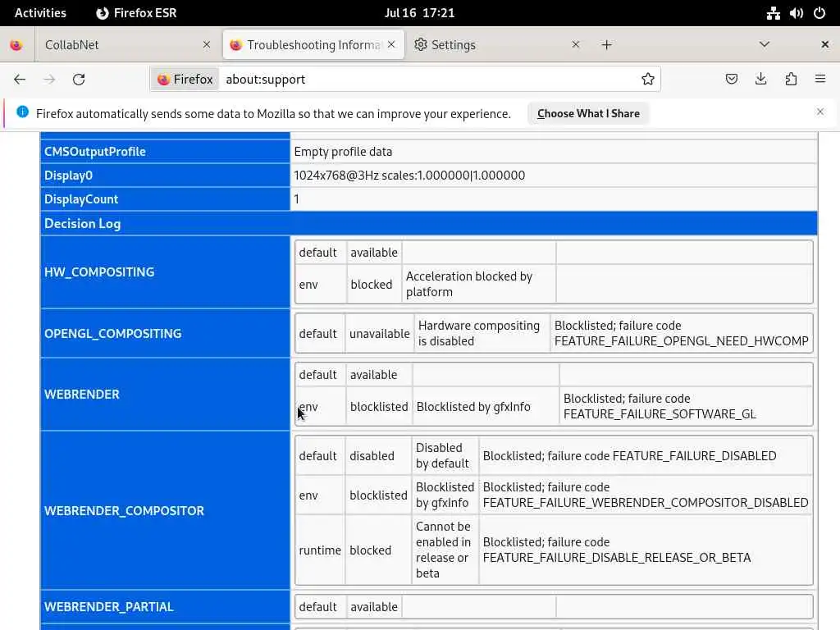The image size is (840, 630).
Task: Click the Blocklisted by gfxInfo cell in WEBRENDER row
Action: (486, 407)
